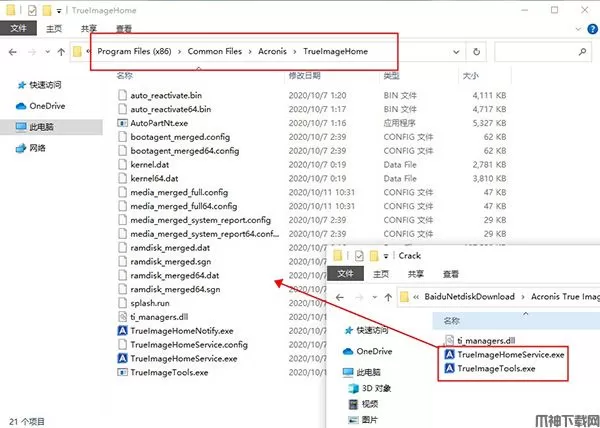The image size is (600, 428).
Task: Select the bootagent_merged.config file icon
Action: click(x=122, y=137)
